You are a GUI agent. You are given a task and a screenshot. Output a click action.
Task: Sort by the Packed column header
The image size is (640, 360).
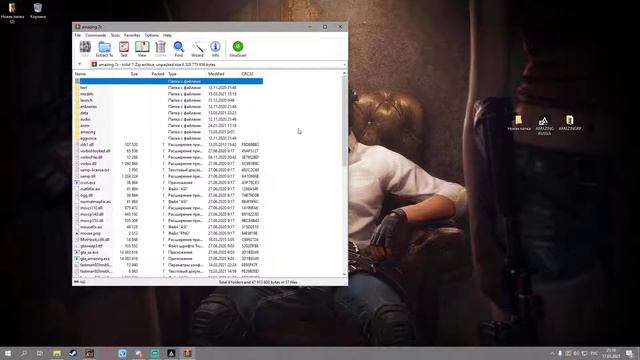click(158, 74)
